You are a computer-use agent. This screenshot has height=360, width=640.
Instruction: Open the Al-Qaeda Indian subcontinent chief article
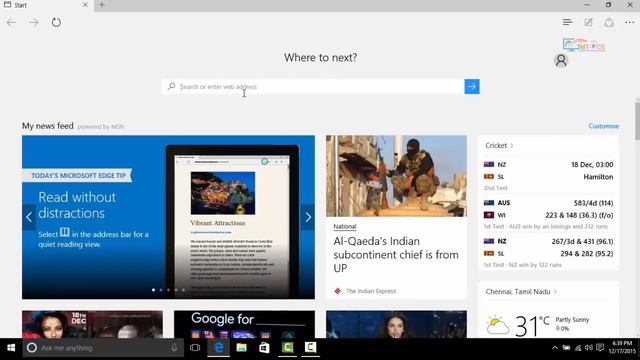click(396, 255)
